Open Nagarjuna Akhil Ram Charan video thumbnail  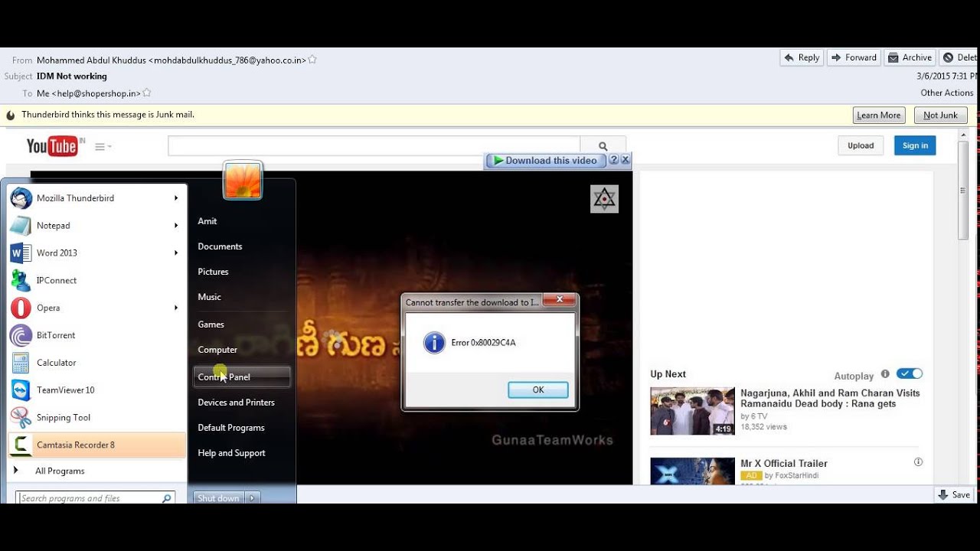click(692, 411)
